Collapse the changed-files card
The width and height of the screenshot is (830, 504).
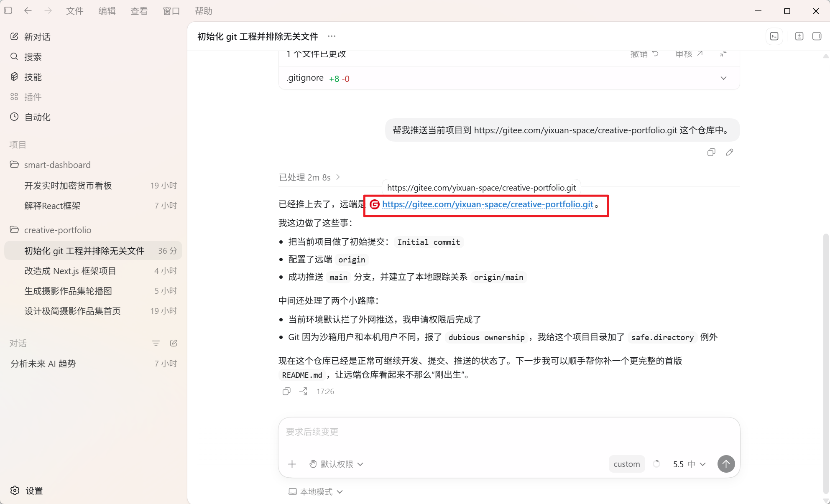coord(723,54)
